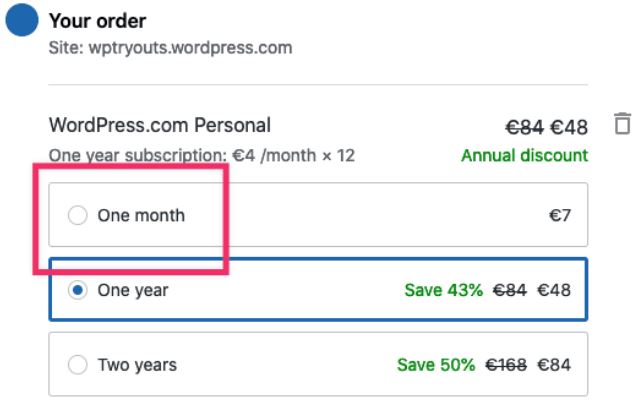Click the Two years label text
637x404 pixels.
click(137, 365)
